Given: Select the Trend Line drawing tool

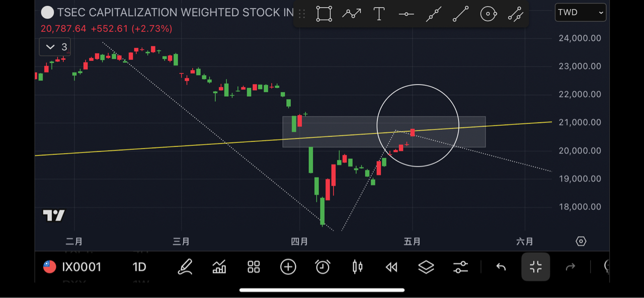Looking at the screenshot, I should coord(460,14).
